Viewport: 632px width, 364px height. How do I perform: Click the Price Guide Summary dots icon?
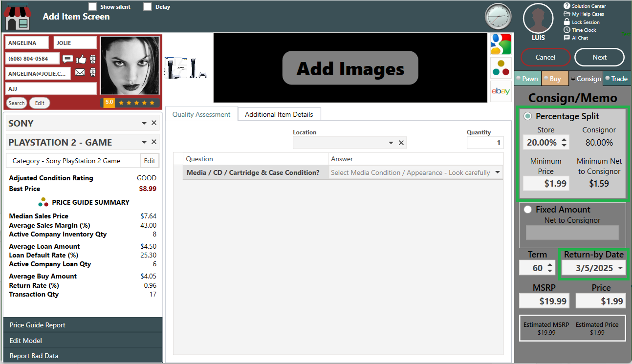(44, 202)
